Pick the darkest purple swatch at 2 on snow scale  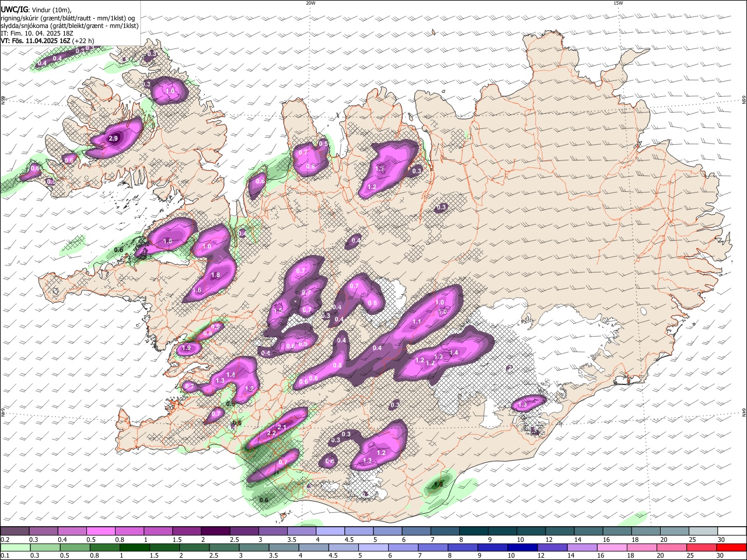pyautogui.click(x=215, y=531)
